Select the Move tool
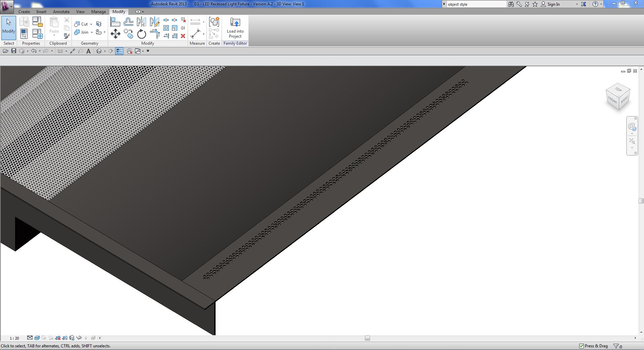The height and width of the screenshot is (350, 644). click(x=115, y=34)
